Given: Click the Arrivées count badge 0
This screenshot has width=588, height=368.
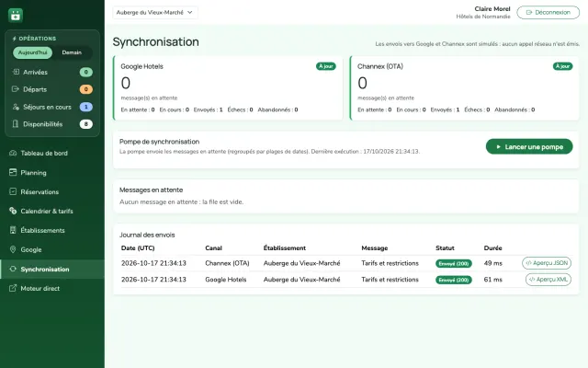Looking at the screenshot, I should (x=85, y=72).
